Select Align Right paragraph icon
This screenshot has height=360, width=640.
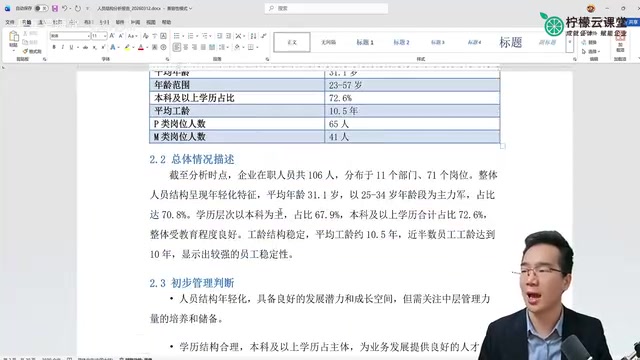194,47
